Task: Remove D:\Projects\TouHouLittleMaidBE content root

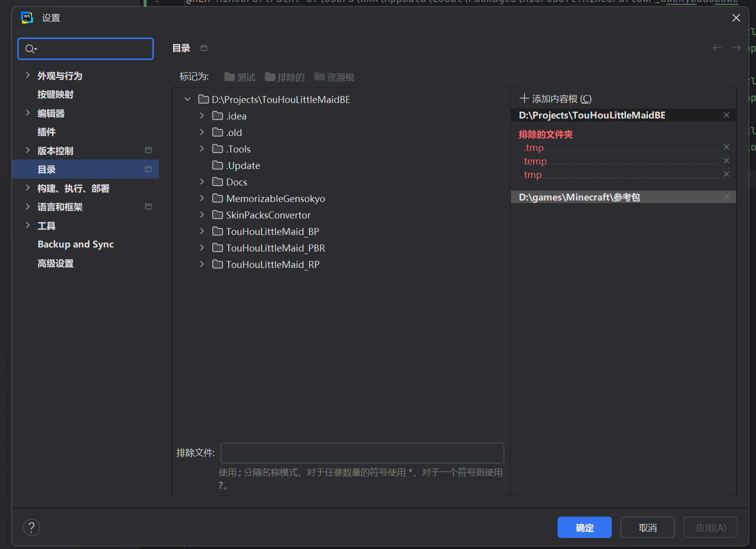Action: click(726, 115)
